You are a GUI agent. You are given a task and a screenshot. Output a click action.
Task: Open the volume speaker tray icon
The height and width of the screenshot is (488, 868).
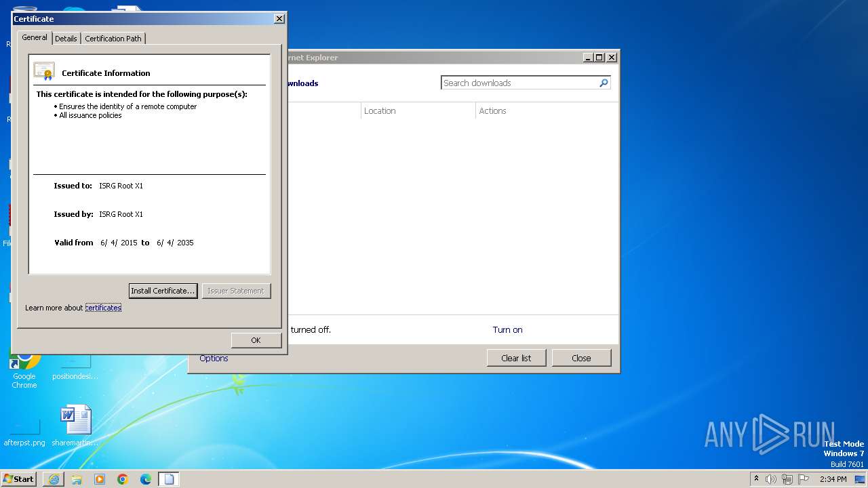pos(771,479)
